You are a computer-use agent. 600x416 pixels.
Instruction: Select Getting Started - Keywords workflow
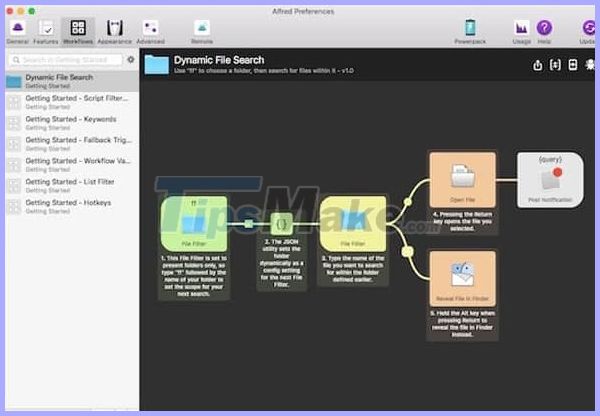[x=72, y=123]
